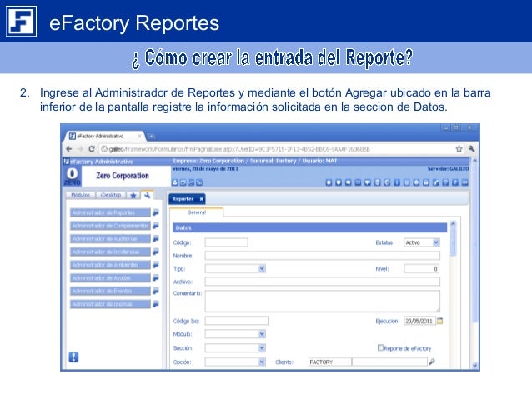Click the form's vertical scrollbar thumb
The image size is (532, 399).
click(453, 242)
